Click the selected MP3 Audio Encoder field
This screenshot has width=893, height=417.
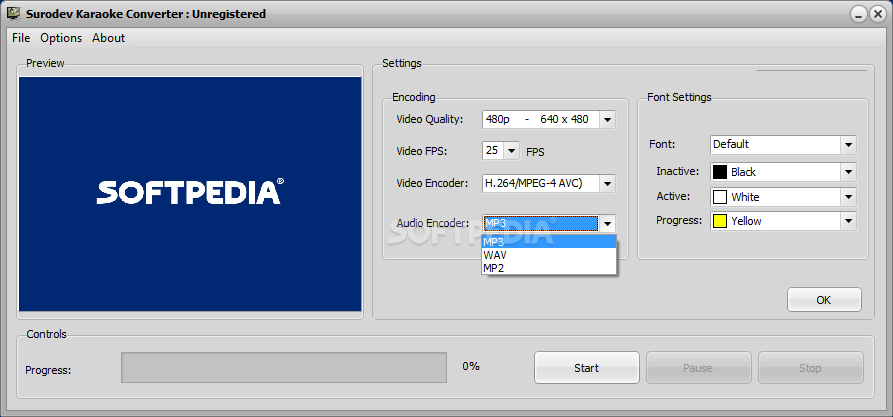540,223
